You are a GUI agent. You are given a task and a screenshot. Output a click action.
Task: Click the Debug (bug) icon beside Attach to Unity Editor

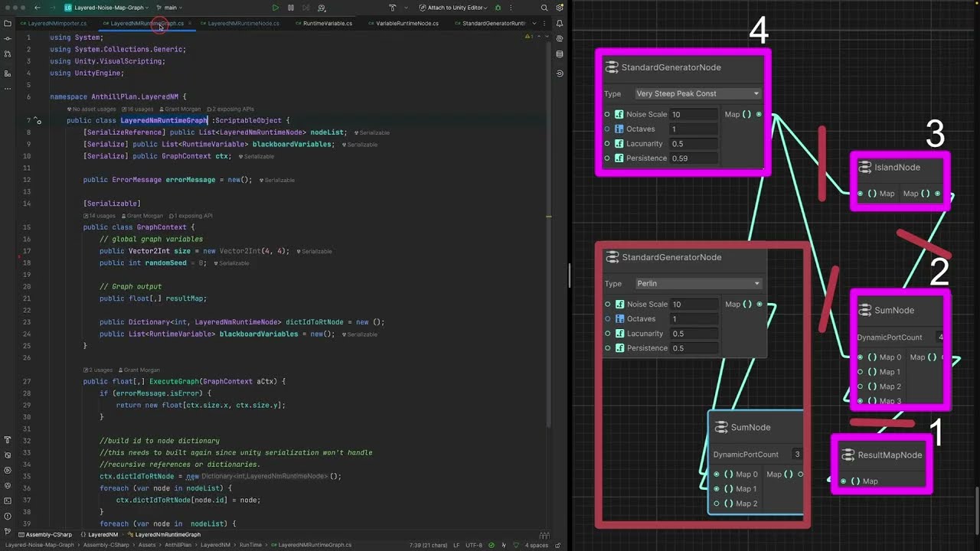coord(498,8)
